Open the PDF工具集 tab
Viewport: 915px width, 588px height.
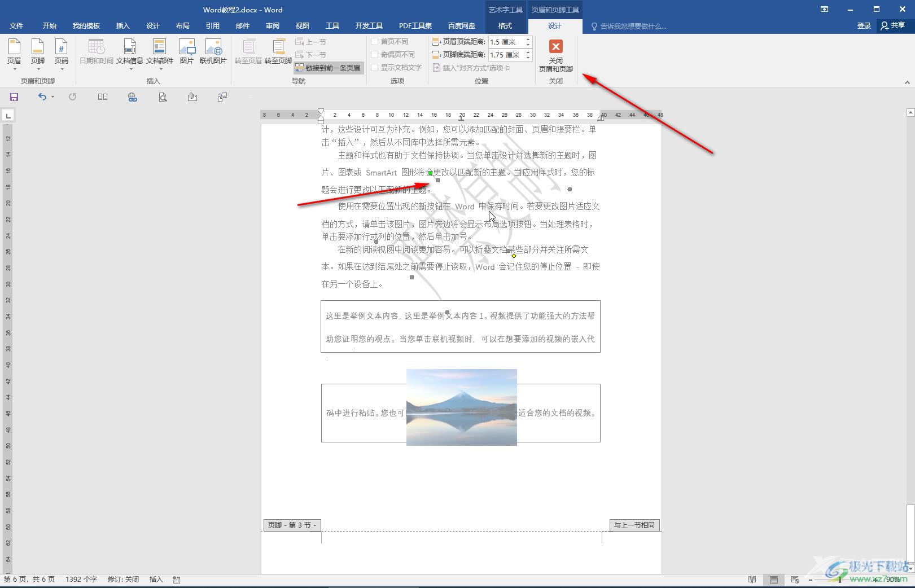(415, 26)
